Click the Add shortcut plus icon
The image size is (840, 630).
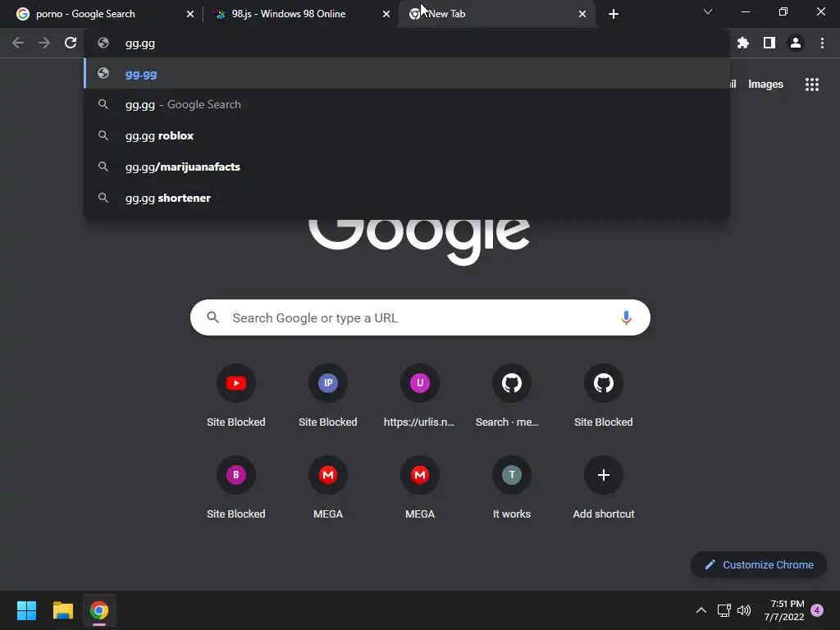[x=603, y=475]
